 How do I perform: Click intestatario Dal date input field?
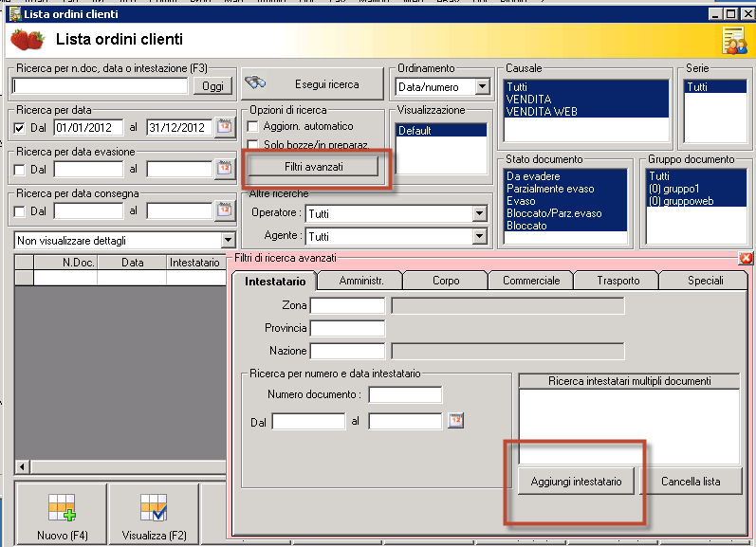tap(308, 421)
